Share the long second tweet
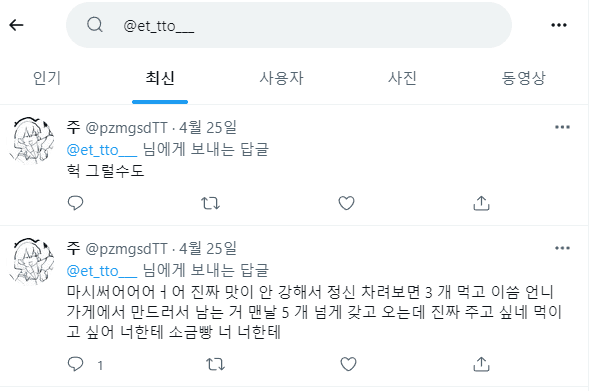Image resolution: width=593 pixels, height=391 pixels. pos(481,364)
